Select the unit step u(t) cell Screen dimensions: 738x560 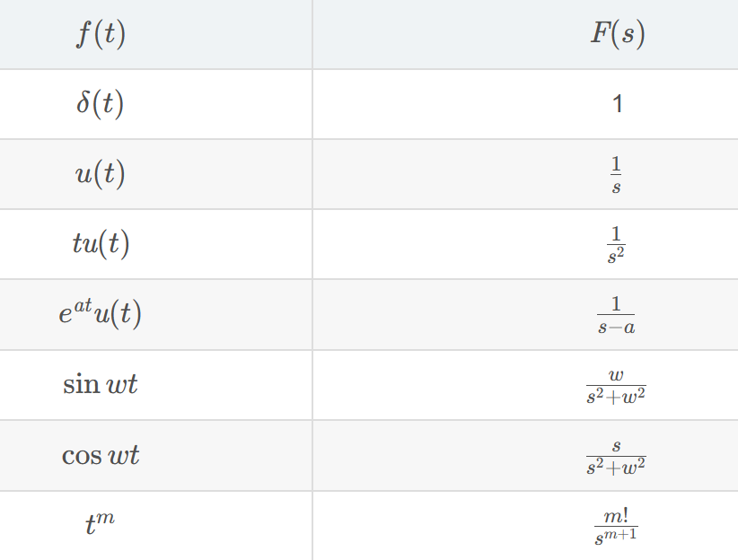[x=101, y=173]
